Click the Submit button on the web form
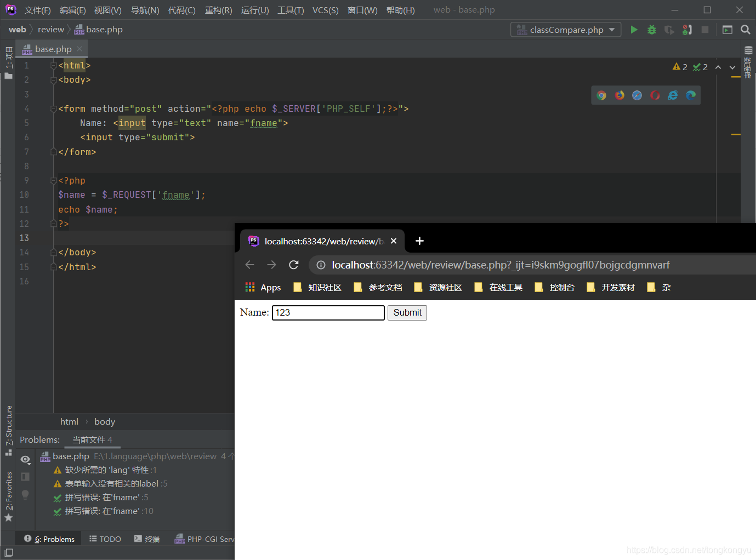Viewport: 756px width, 560px height. point(407,312)
